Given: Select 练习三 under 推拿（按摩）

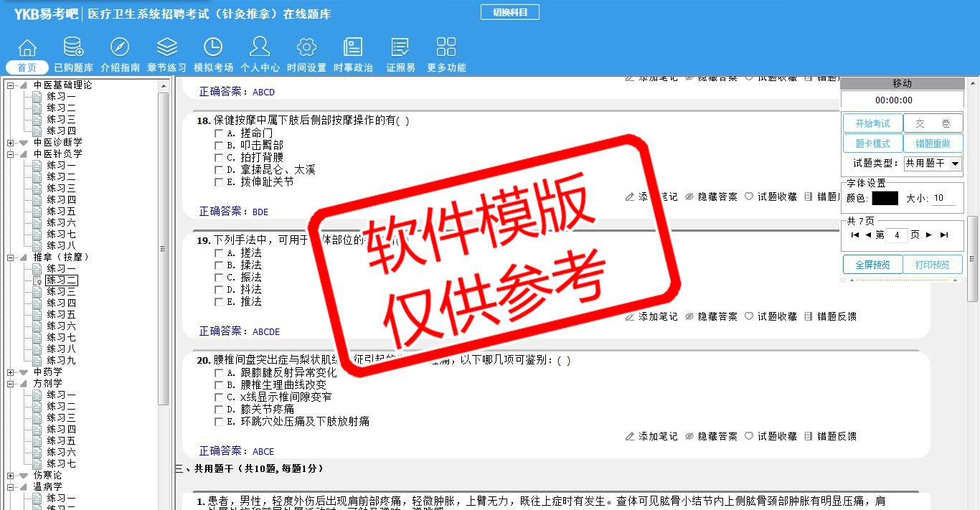Looking at the screenshot, I should tap(61, 292).
